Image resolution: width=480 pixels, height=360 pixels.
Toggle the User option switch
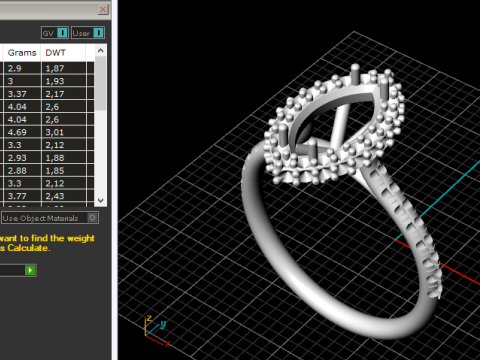[98, 33]
